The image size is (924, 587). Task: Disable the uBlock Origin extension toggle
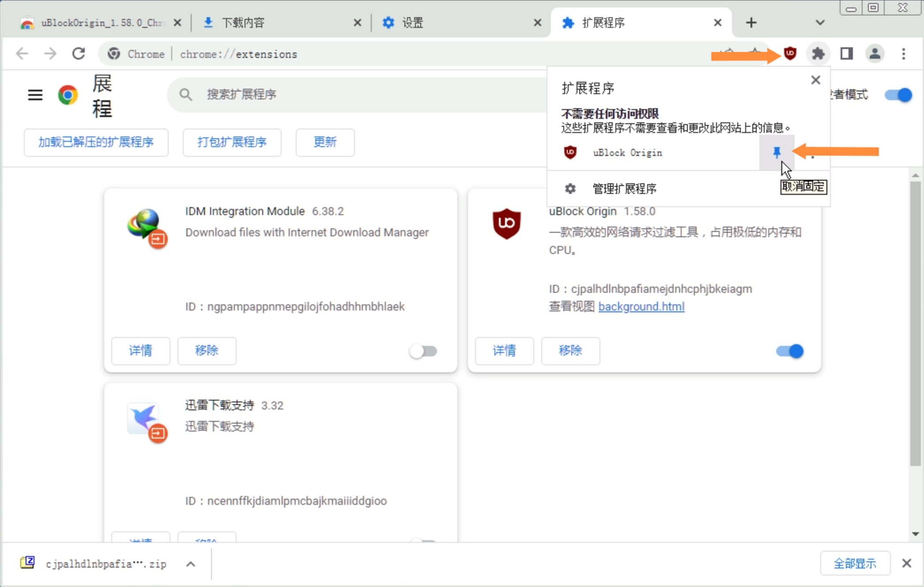[790, 351]
